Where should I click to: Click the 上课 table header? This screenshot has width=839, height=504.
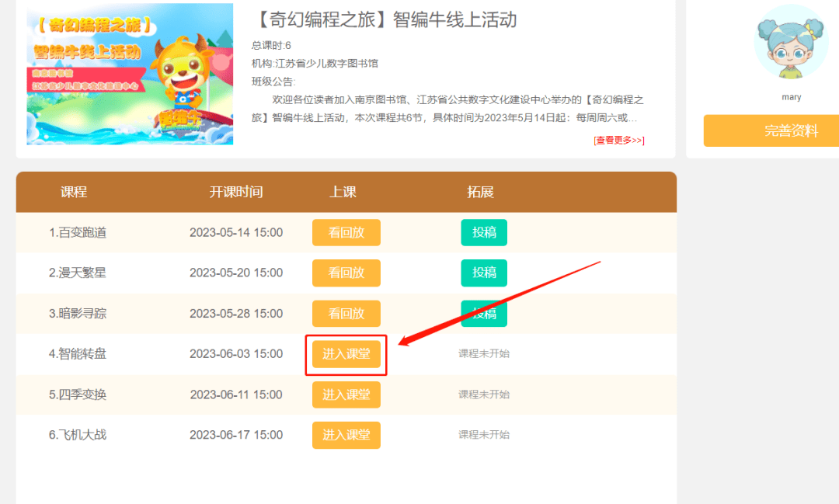tap(343, 192)
